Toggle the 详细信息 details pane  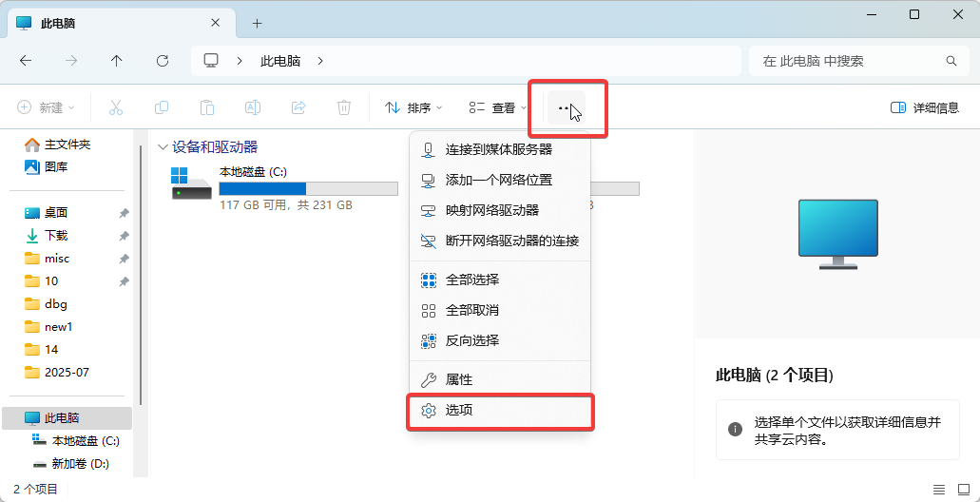[x=924, y=107]
